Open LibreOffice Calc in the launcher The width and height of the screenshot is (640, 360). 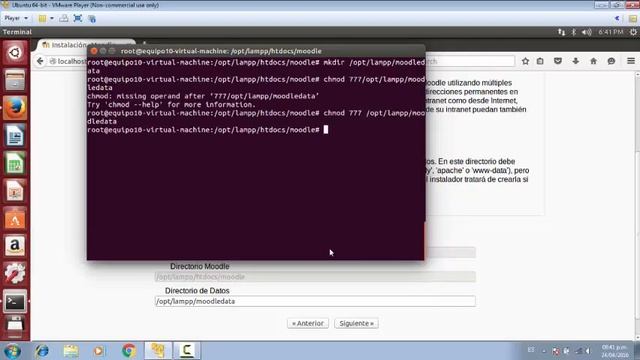(15, 163)
